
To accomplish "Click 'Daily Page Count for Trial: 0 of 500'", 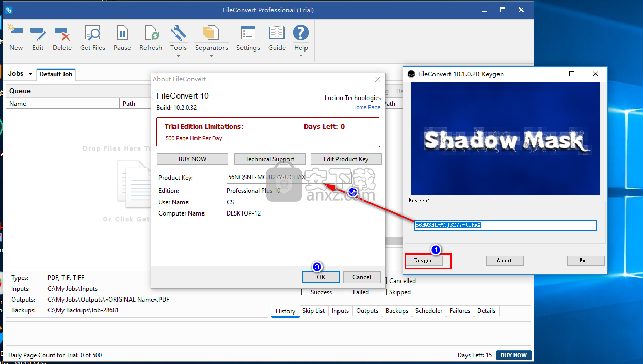I will pyautogui.click(x=55, y=355).
